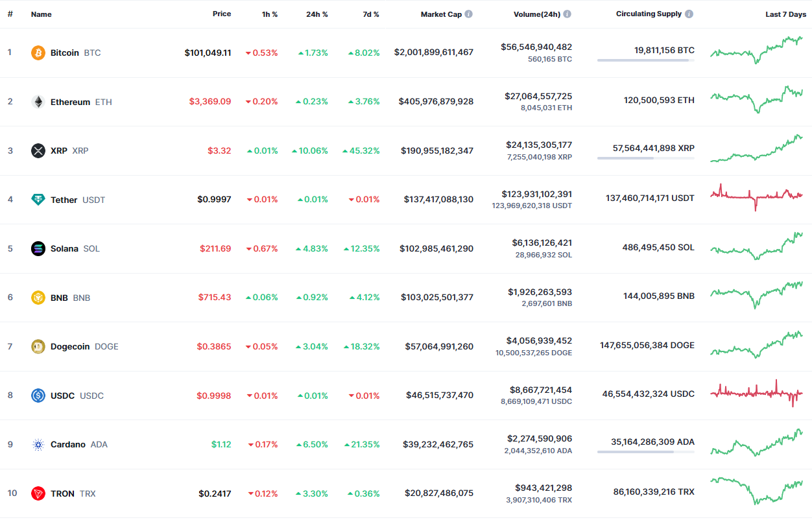Click the Volume(24h) info icon

567,14
